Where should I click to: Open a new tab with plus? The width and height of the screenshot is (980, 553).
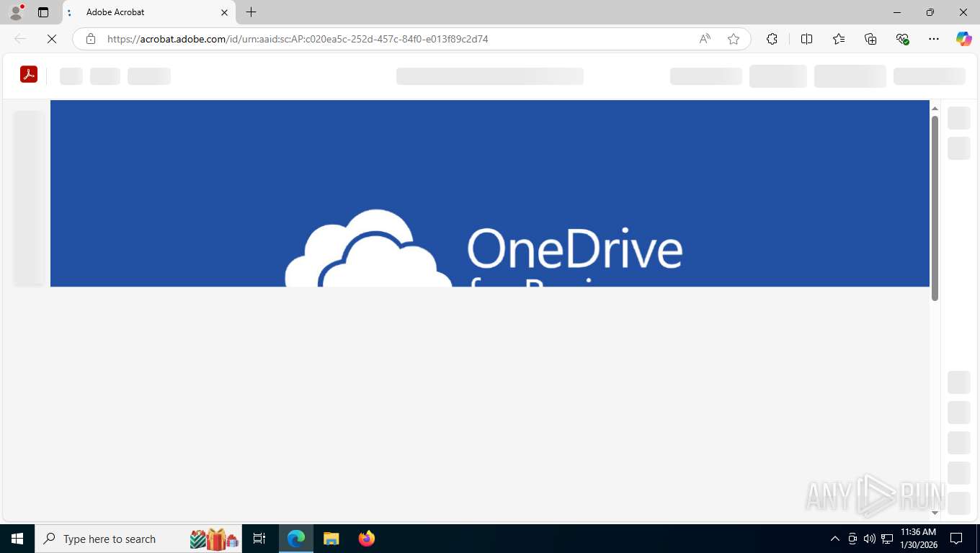click(x=251, y=12)
